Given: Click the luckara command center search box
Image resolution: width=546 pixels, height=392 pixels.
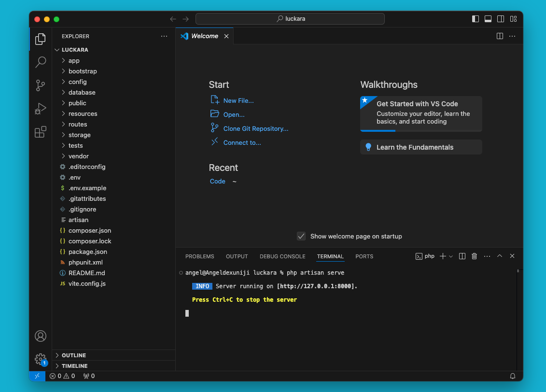Looking at the screenshot, I should click(x=290, y=19).
